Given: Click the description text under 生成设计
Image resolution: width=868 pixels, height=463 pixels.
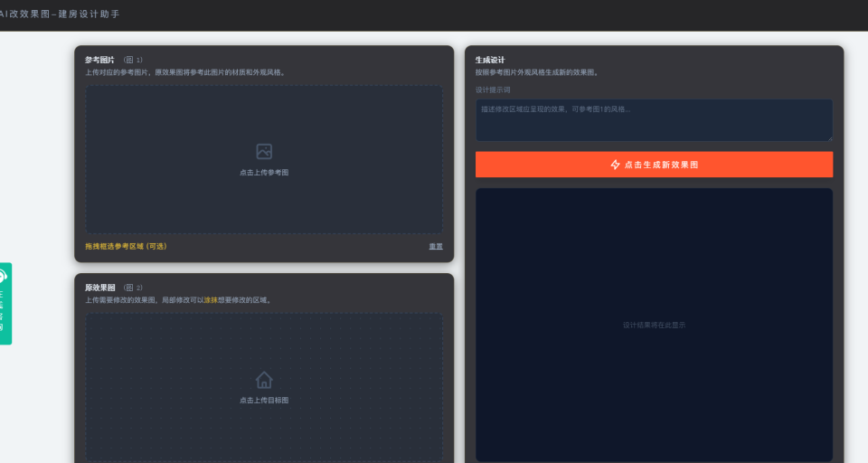Looking at the screenshot, I should tap(537, 72).
